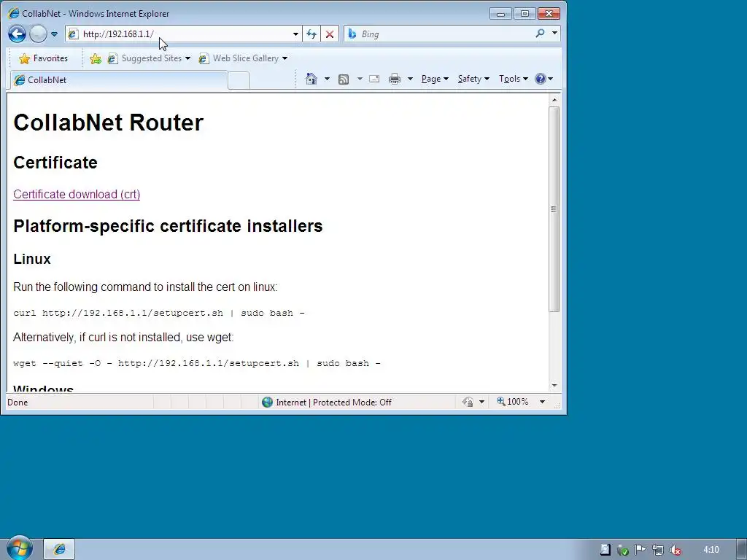Click the Refresh page icon

click(311, 34)
